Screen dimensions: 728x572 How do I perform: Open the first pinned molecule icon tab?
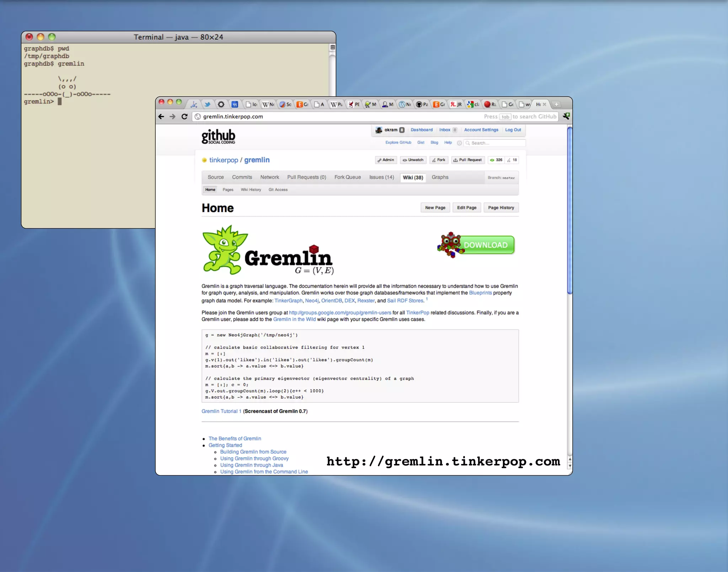coord(194,104)
